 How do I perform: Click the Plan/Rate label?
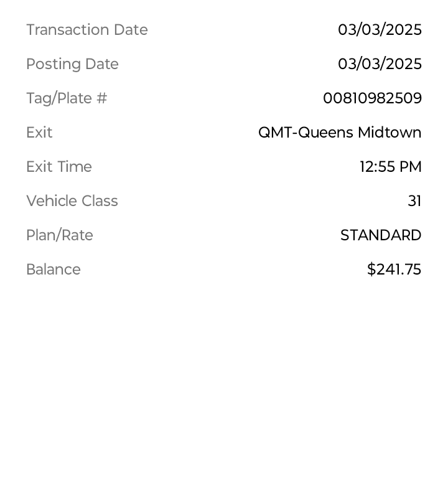pos(60,235)
